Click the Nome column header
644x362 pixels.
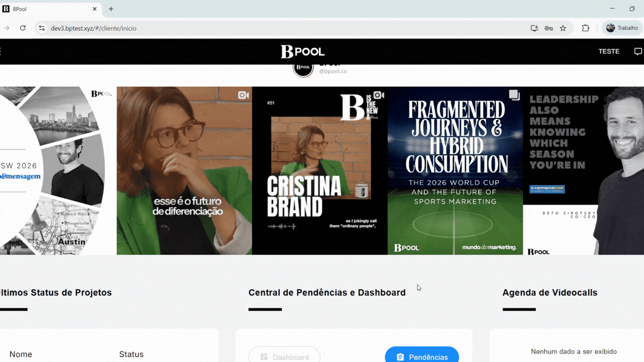(x=21, y=354)
